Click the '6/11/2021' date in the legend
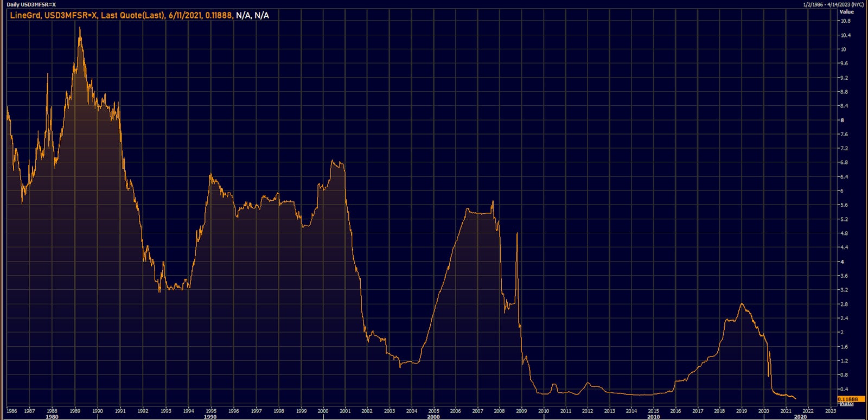 [x=184, y=15]
